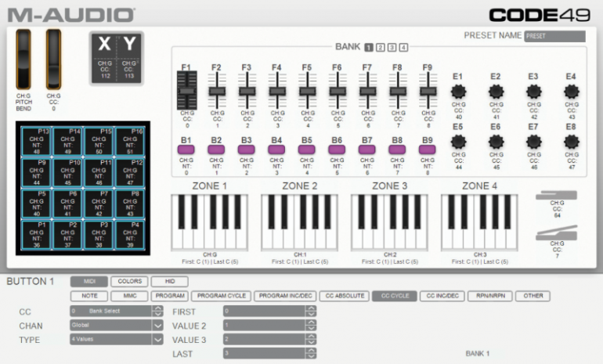Select encoder knob E2
The image size is (603, 364).
point(496,92)
